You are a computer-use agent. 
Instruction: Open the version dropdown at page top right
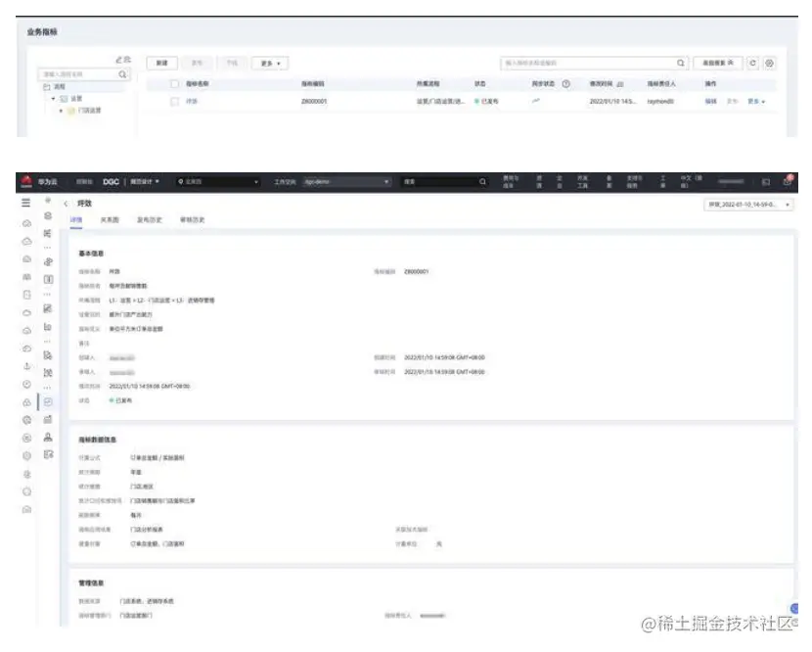(x=748, y=205)
